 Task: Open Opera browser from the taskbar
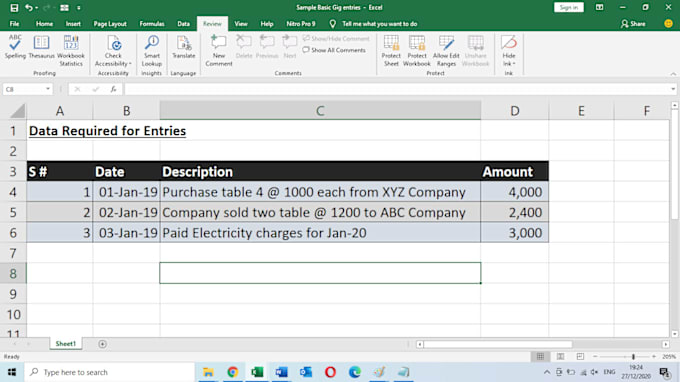(x=330, y=372)
